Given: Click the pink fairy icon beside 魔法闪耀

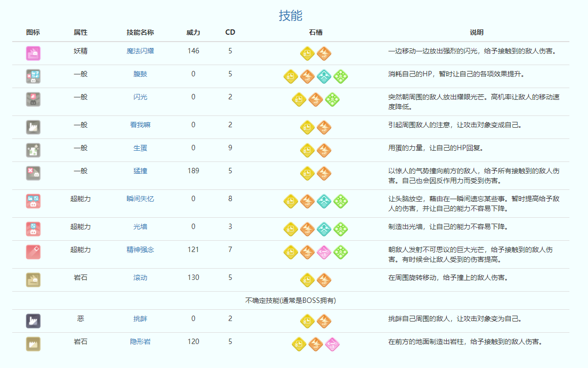Looking at the screenshot, I should [33, 53].
